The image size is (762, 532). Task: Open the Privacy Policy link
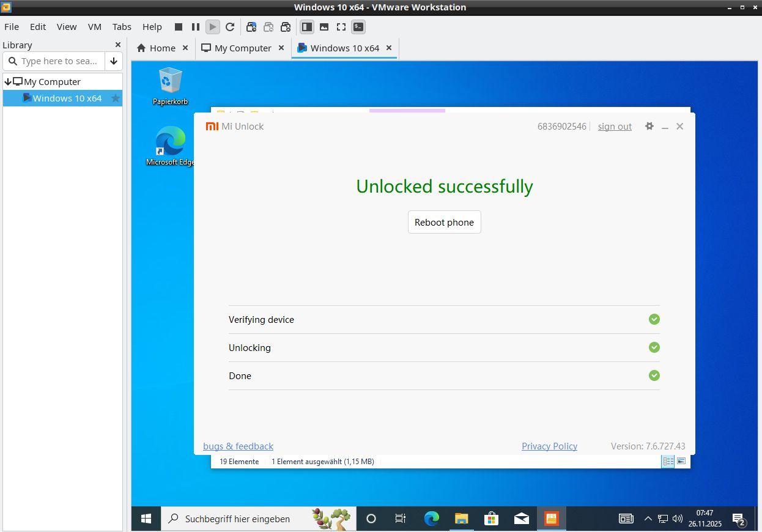point(549,446)
